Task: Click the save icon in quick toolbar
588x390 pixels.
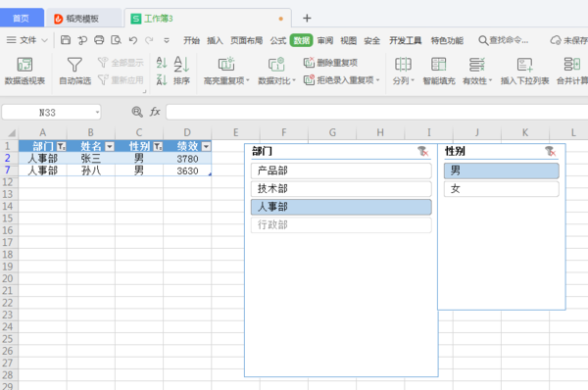Action: (66, 40)
